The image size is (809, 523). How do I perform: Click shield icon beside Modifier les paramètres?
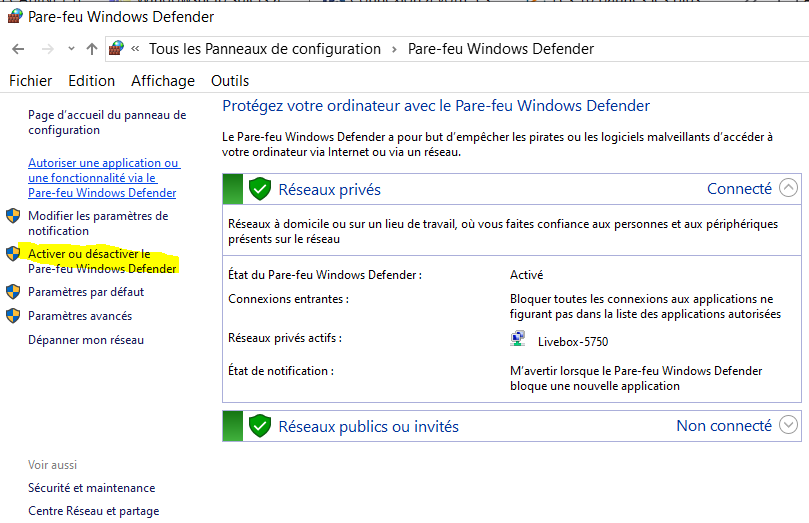pos(13,216)
